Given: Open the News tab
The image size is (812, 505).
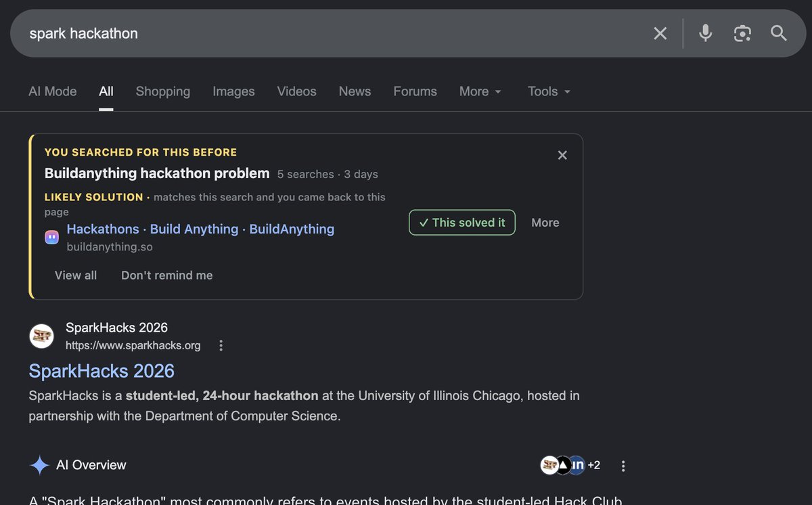Looking at the screenshot, I should pos(355,91).
